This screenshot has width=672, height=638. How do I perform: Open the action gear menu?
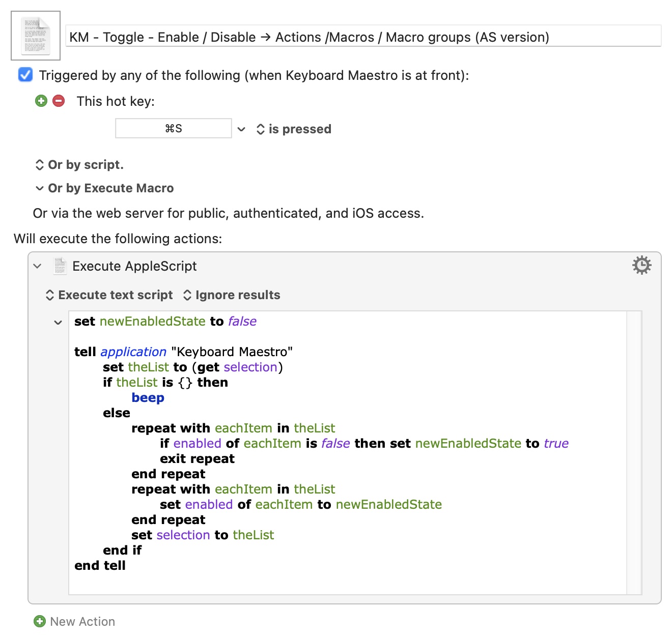click(641, 266)
